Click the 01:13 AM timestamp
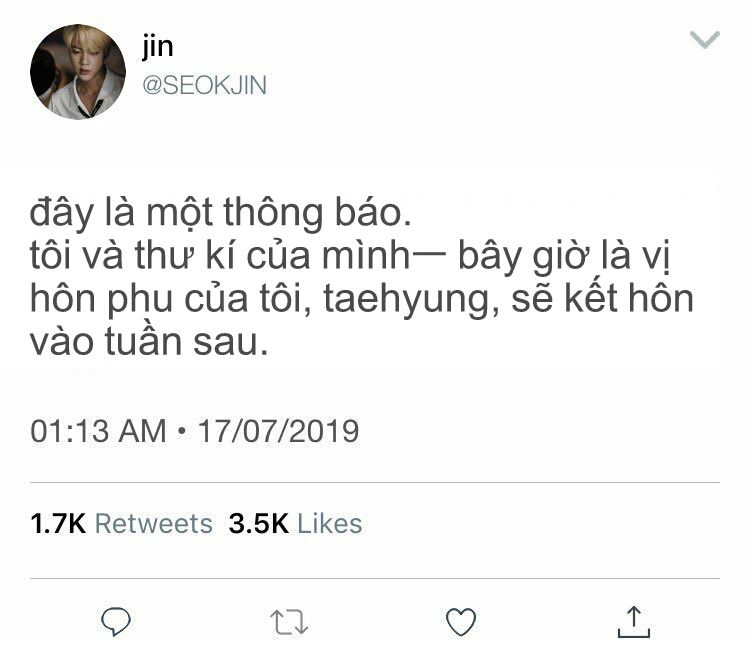 point(98,431)
